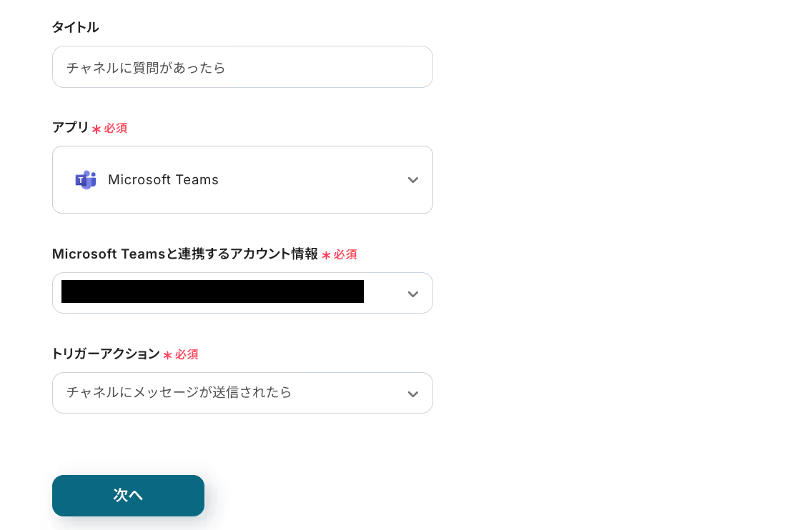The width and height of the screenshot is (812, 530).
Task: Click the red asterisk beside トリガーアクション
Action: click(x=167, y=355)
